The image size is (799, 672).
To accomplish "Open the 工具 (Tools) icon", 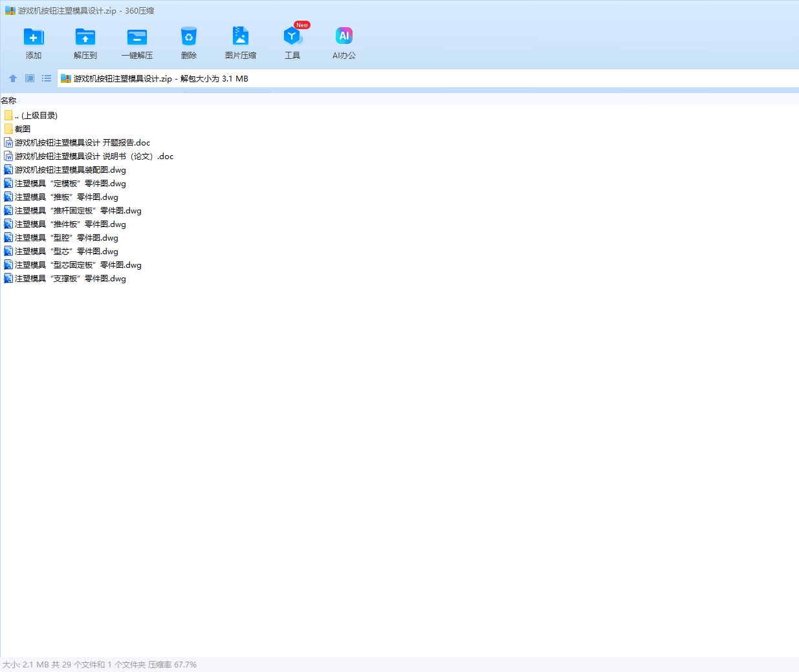I will 292,36.
